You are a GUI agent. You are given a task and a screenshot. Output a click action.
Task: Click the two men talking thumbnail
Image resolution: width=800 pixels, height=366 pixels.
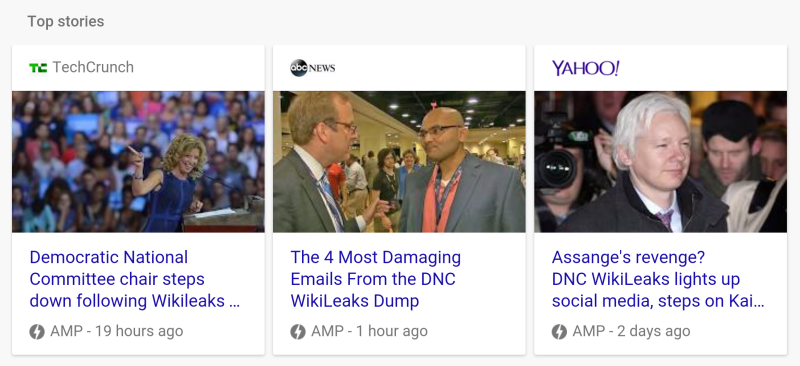[399, 162]
